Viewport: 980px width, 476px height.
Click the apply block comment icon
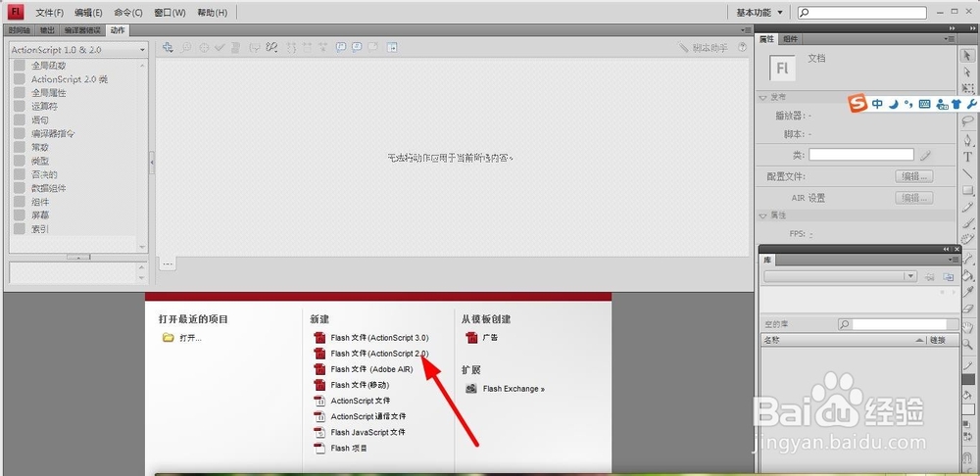point(341,47)
